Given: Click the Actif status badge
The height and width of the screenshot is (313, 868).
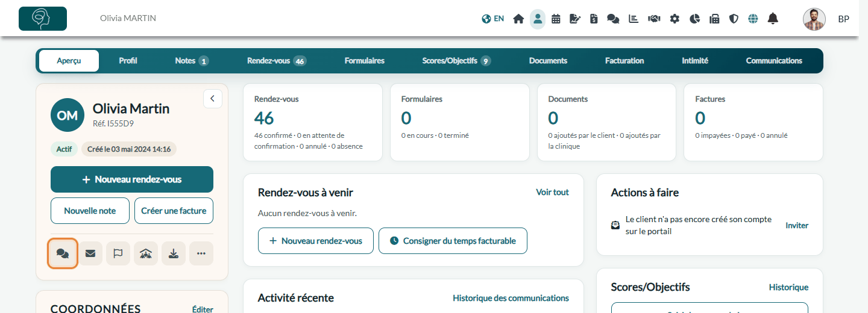Looking at the screenshot, I should 64,149.
